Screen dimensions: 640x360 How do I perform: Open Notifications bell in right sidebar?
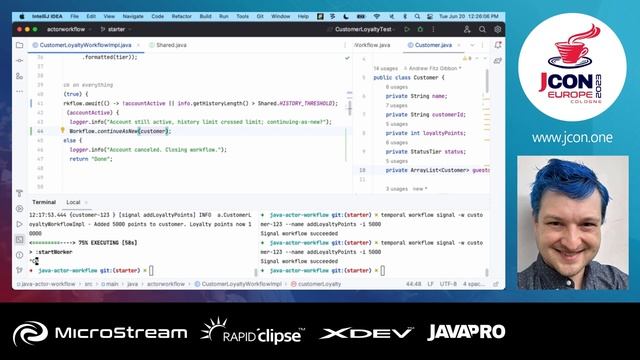(x=498, y=45)
